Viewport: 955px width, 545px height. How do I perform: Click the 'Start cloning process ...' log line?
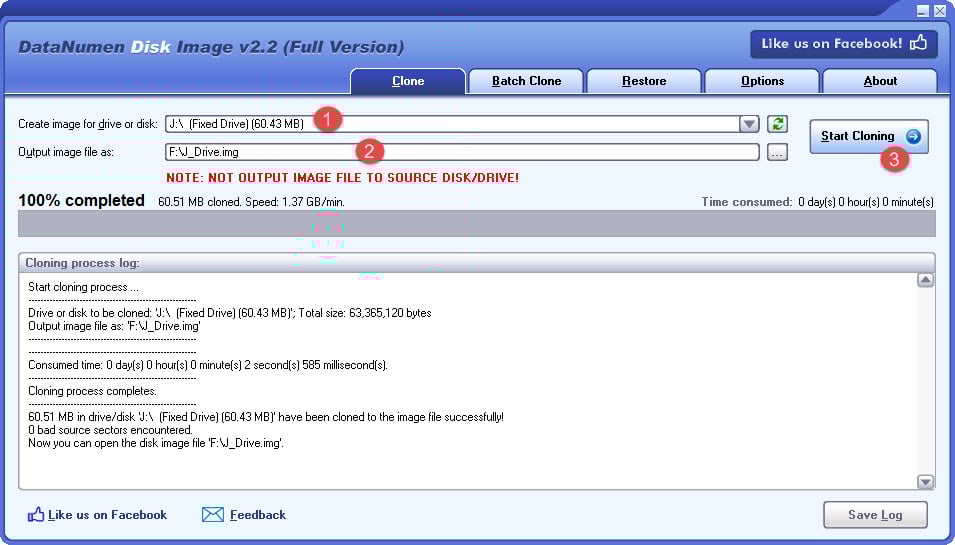83,287
